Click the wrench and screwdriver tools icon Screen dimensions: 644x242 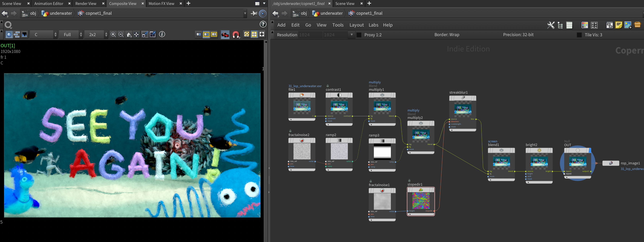551,25
